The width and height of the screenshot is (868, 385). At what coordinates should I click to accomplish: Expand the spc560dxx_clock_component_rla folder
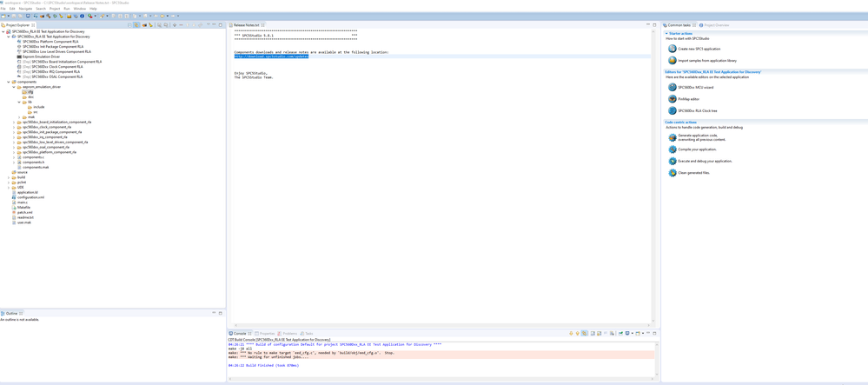tap(14, 127)
